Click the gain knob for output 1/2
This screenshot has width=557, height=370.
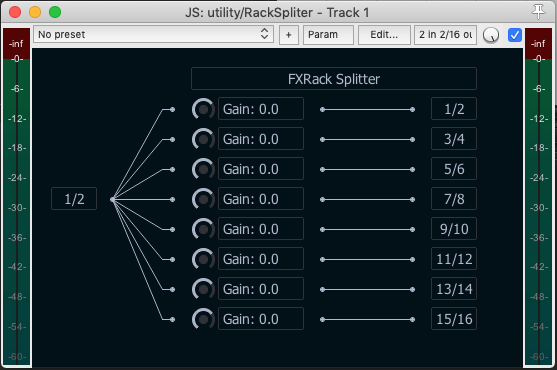(x=203, y=109)
